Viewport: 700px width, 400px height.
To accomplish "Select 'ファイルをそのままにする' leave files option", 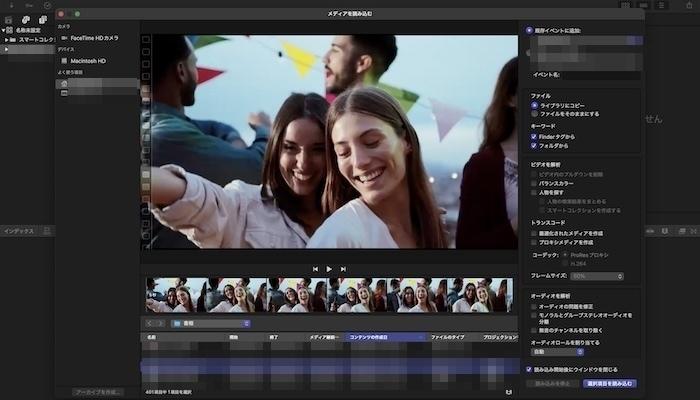I will (x=534, y=114).
